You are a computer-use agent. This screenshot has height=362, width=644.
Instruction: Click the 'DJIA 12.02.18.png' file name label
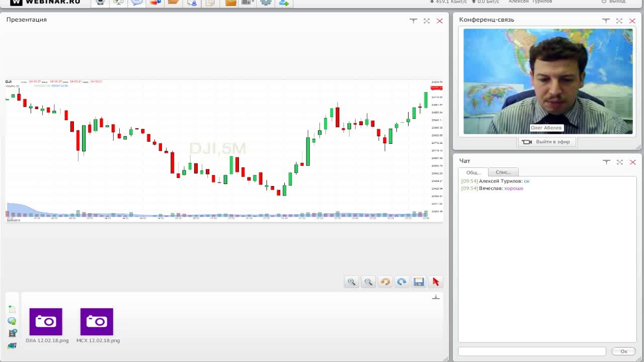pyautogui.click(x=47, y=341)
